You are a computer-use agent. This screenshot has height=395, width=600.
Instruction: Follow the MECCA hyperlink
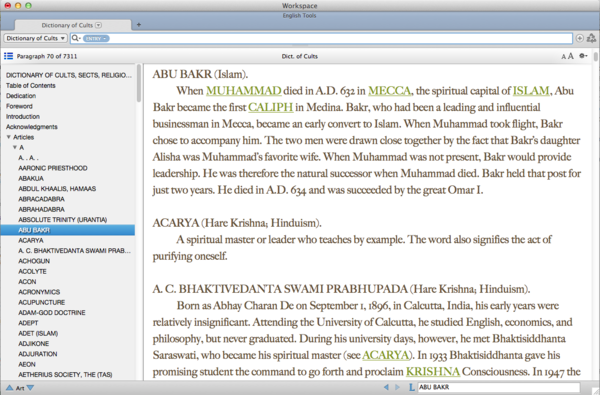[390, 91]
